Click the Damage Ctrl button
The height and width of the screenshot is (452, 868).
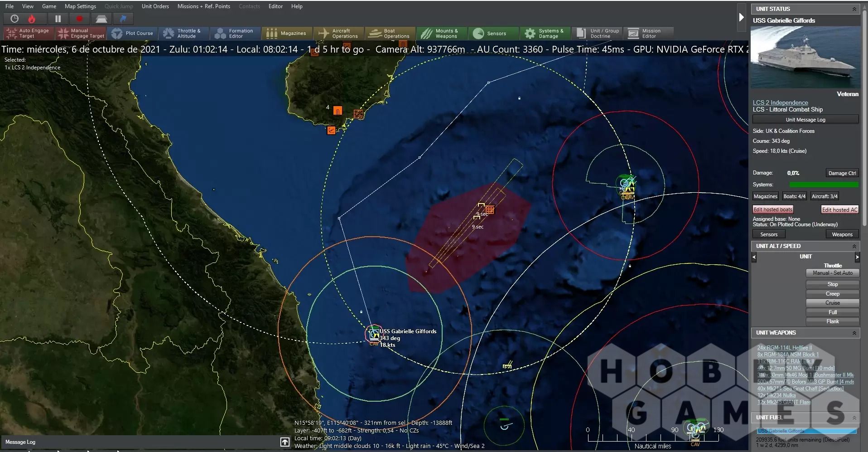(x=842, y=173)
